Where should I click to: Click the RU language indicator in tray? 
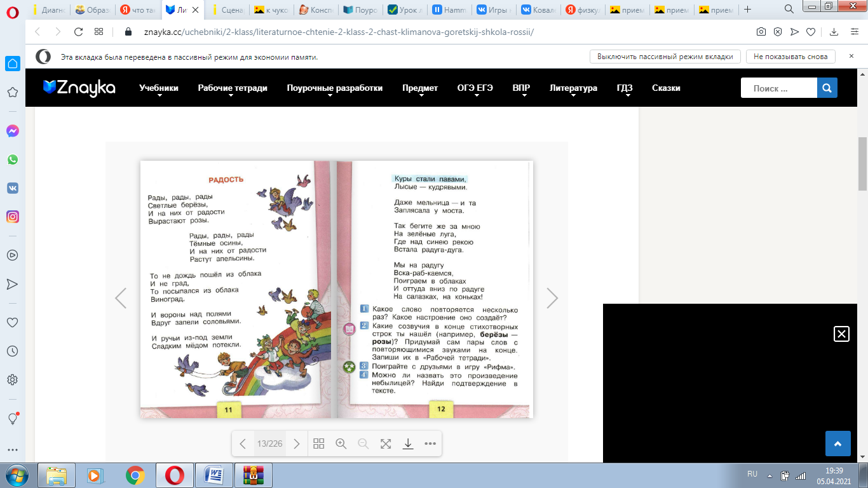752,474
